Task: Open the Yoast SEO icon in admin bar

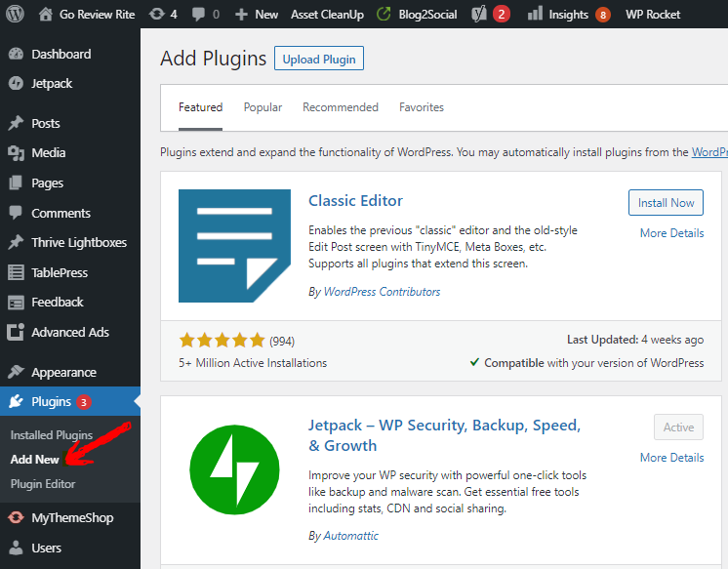Action: [479, 14]
